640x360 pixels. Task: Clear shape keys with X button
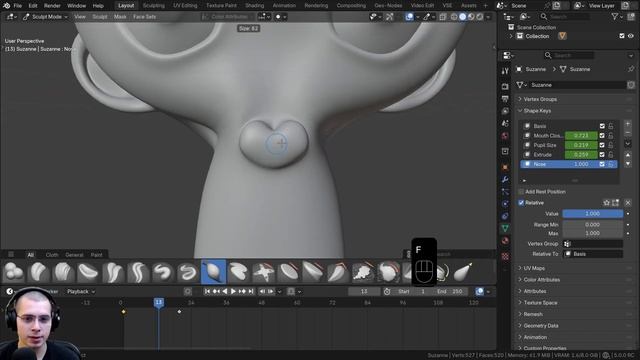pyautogui.click(x=628, y=202)
